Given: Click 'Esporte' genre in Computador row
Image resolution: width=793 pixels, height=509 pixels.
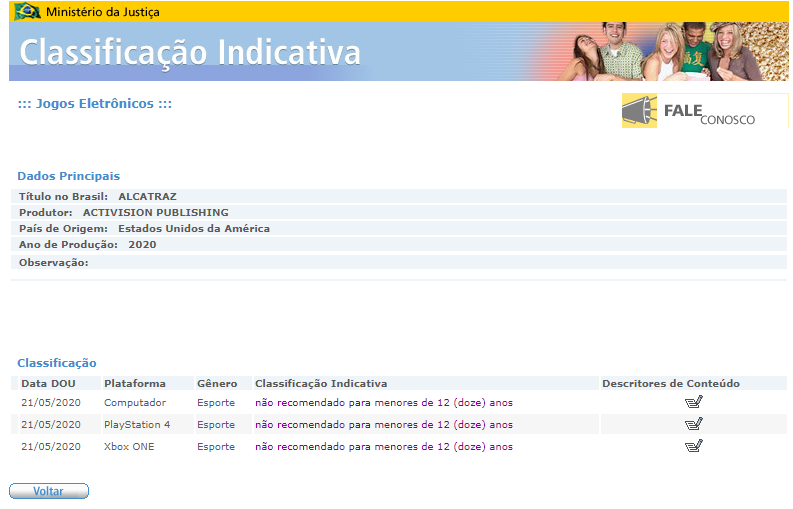Looking at the screenshot, I should coord(216,403).
